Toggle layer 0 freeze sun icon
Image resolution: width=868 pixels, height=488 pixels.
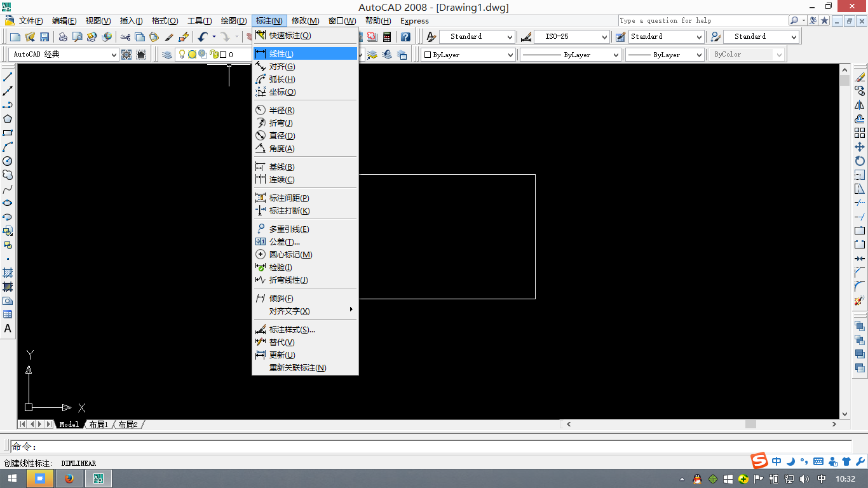(x=192, y=55)
